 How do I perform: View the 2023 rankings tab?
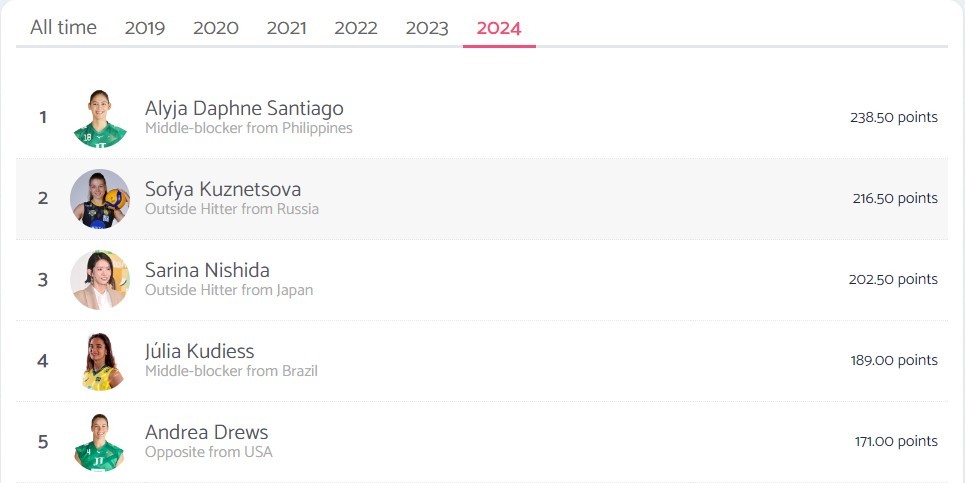click(x=427, y=28)
